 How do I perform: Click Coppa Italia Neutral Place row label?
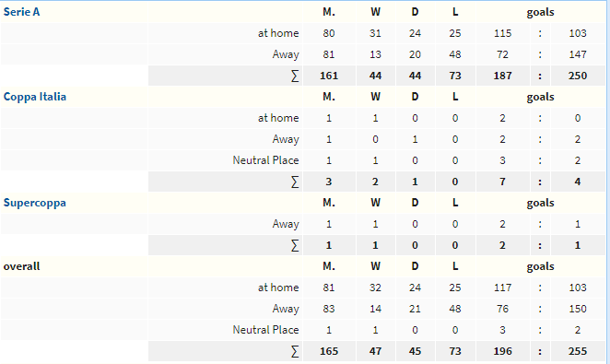pyautogui.click(x=265, y=160)
